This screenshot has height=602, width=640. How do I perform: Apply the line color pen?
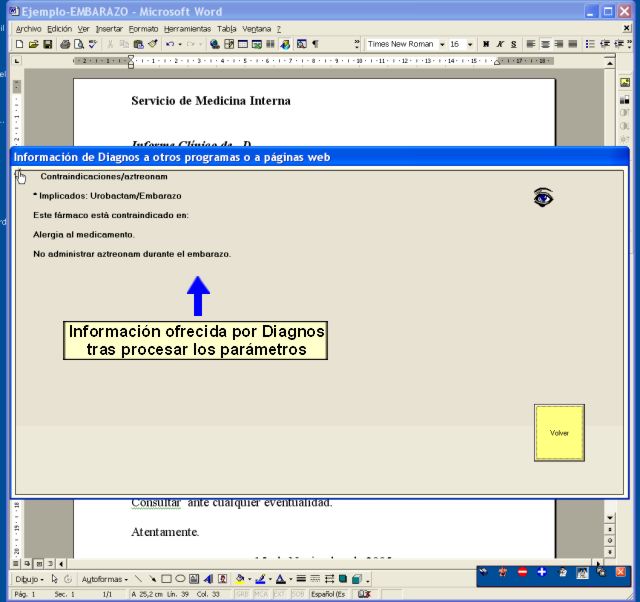[x=260, y=579]
